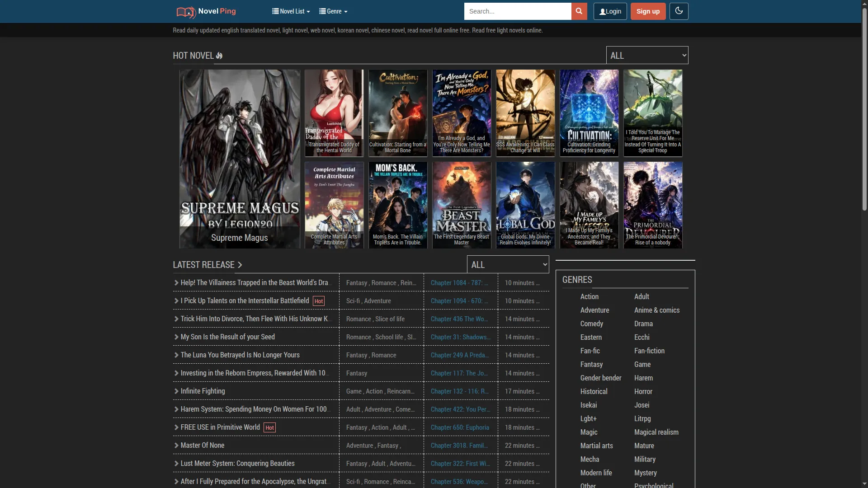Select the Gender bender genre
Image resolution: width=868 pixels, height=488 pixels.
pyautogui.click(x=601, y=378)
